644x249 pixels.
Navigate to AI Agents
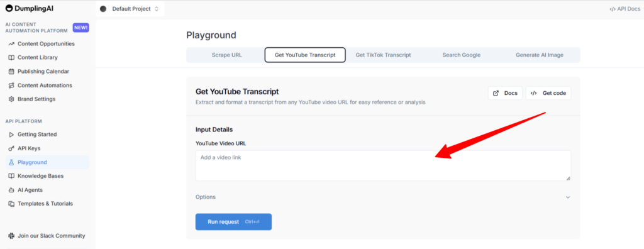click(x=47, y=190)
